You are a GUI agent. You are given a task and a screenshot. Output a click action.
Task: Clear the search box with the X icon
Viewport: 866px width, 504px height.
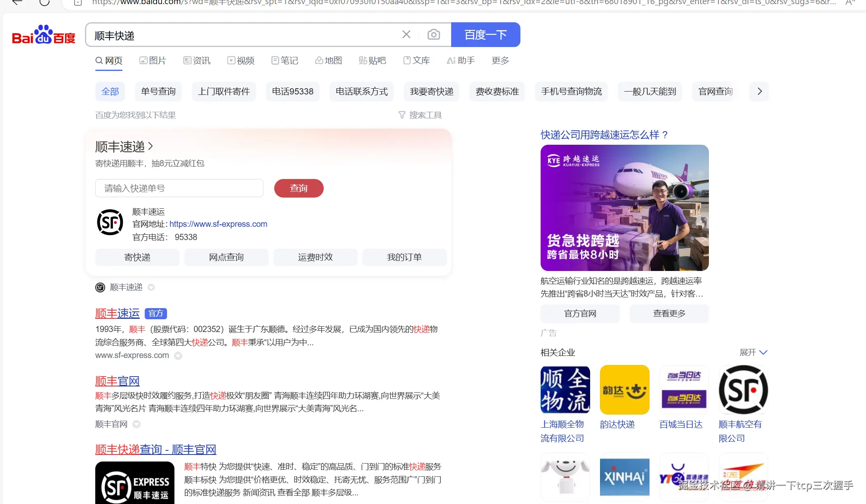[406, 34]
